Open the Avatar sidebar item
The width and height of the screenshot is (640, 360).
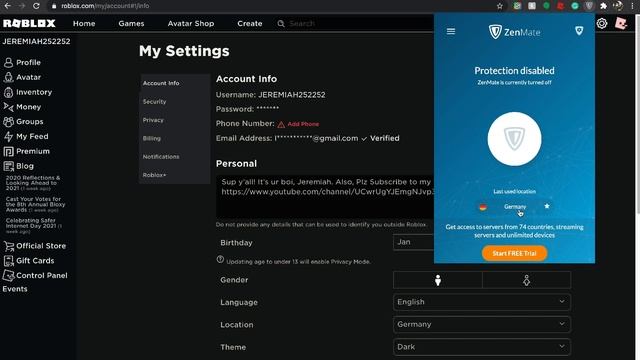click(22, 77)
